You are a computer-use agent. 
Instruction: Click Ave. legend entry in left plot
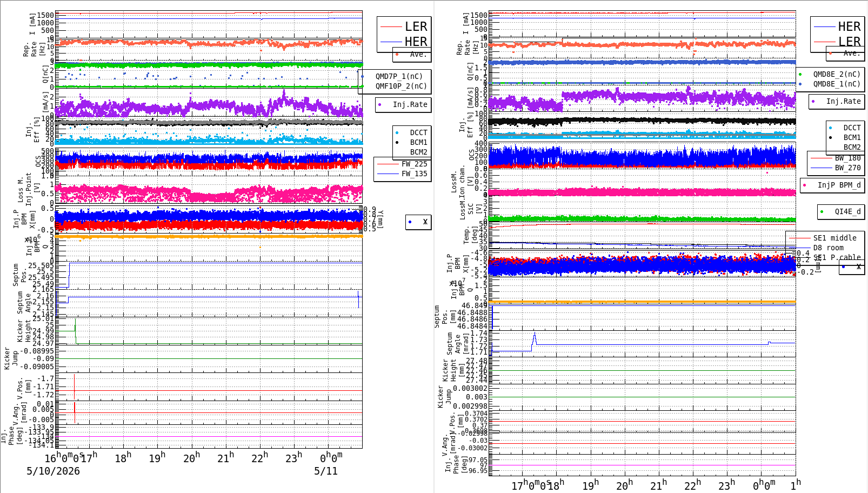(412, 54)
